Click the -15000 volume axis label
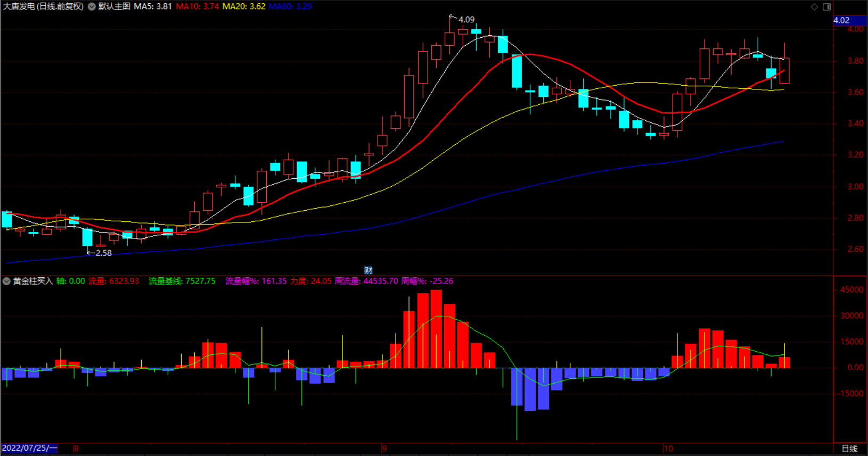 click(851, 394)
